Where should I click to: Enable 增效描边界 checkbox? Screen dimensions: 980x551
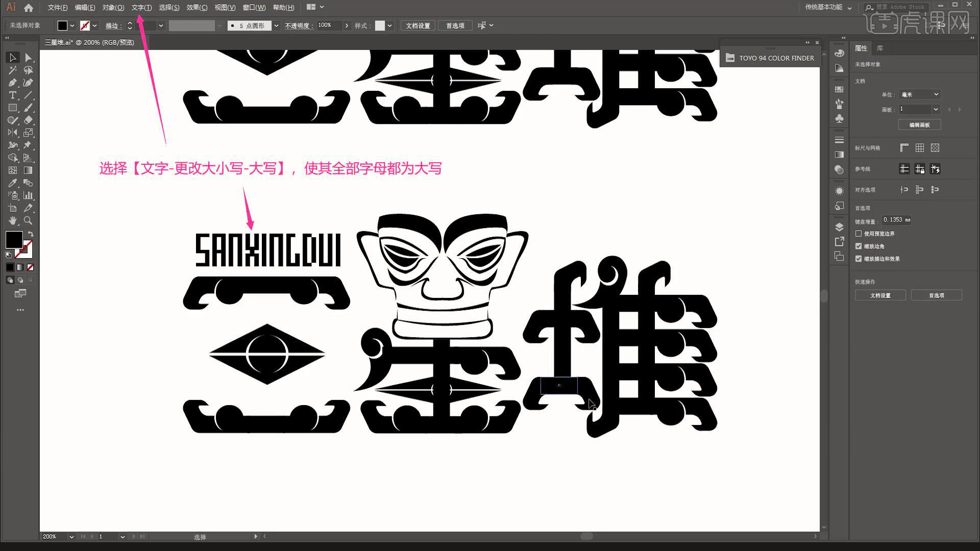[859, 234]
